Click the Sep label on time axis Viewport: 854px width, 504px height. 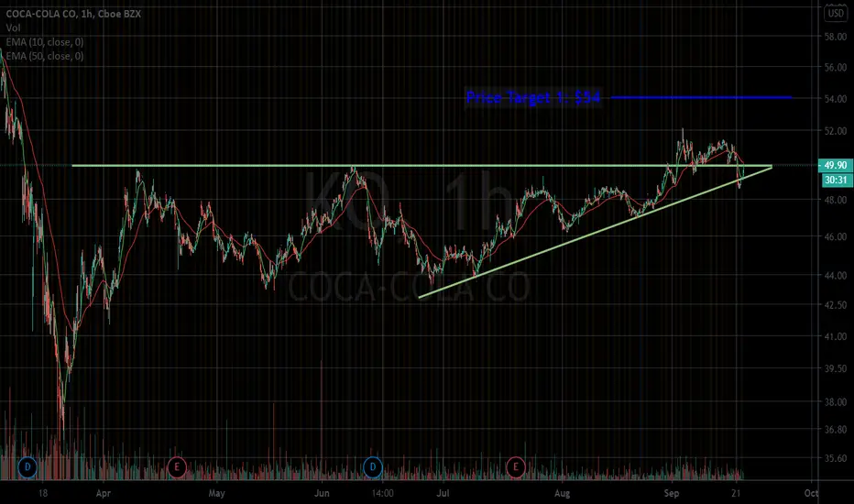tap(672, 493)
